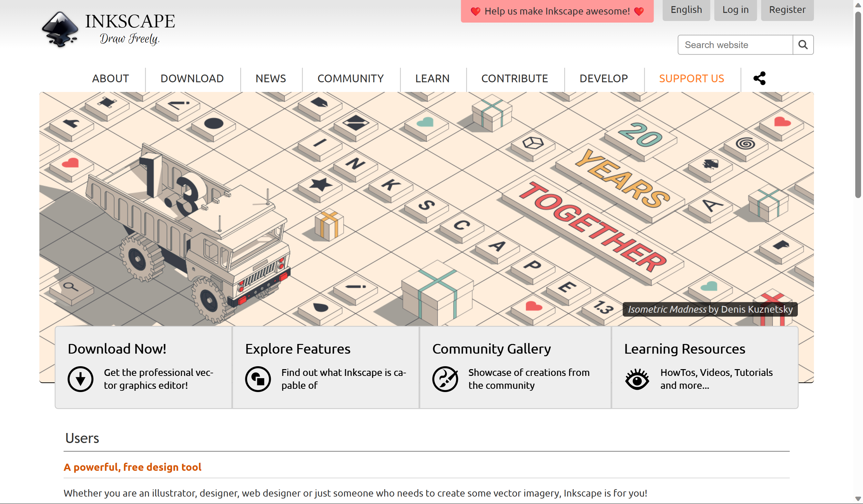Open the ABOUT navigation menu
The width and height of the screenshot is (863, 504).
(x=110, y=78)
